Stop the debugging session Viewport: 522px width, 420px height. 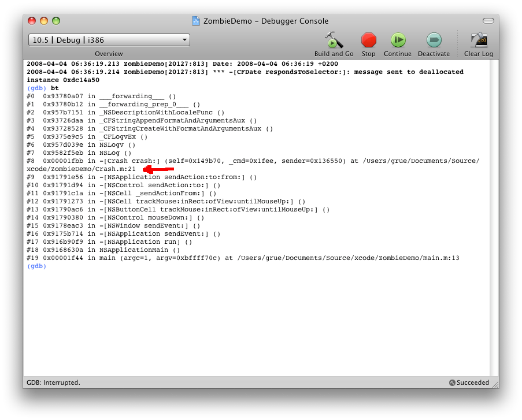pyautogui.click(x=369, y=40)
